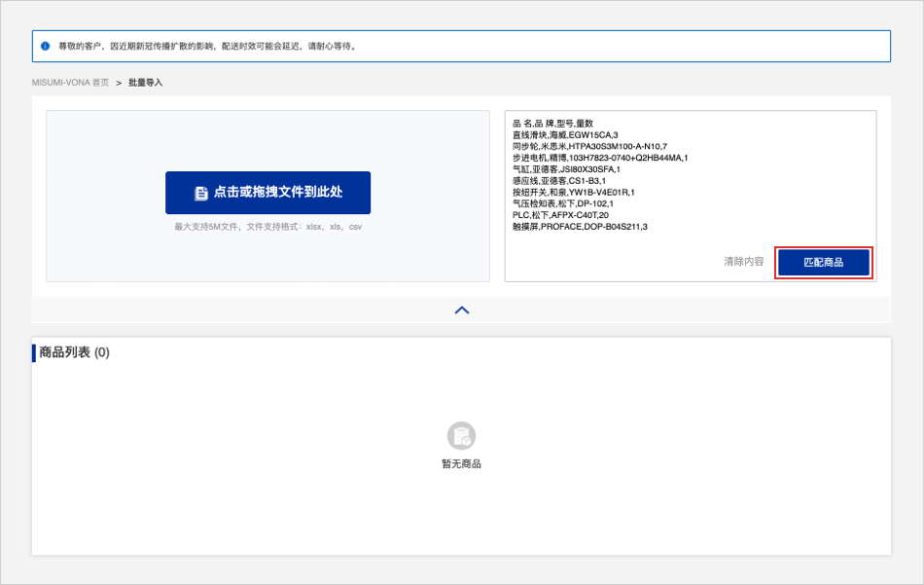This screenshot has width=924, height=585.
Task: Collapse the import panel with the chevron arrow
Action: (462, 310)
